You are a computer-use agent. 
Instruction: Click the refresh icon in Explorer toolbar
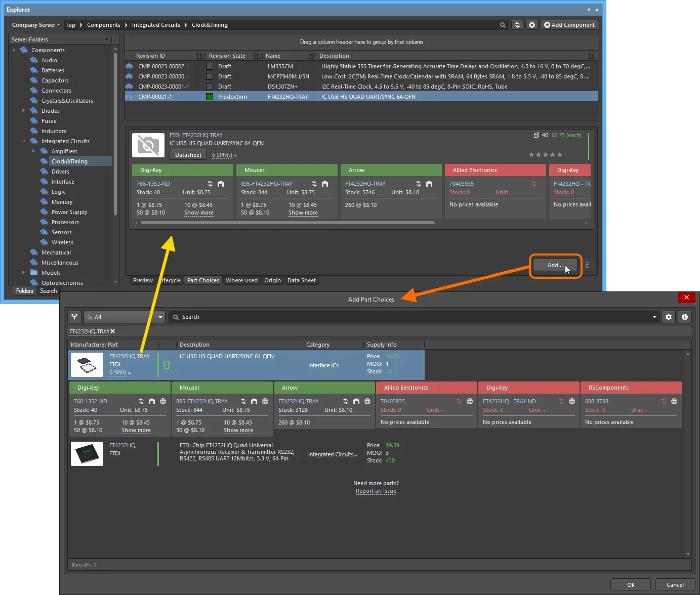coord(517,25)
